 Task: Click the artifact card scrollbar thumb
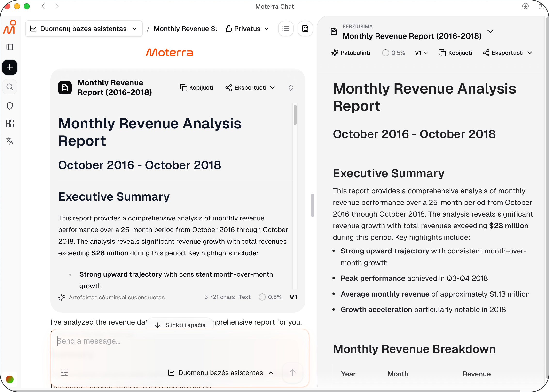pyautogui.click(x=295, y=115)
